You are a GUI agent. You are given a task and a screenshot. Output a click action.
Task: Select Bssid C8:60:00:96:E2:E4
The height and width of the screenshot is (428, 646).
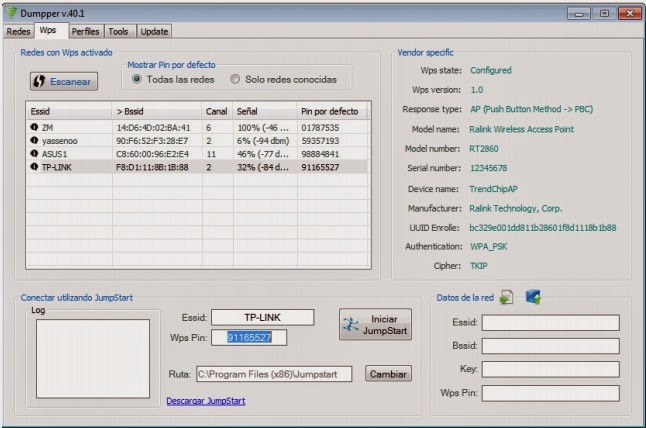click(x=152, y=154)
